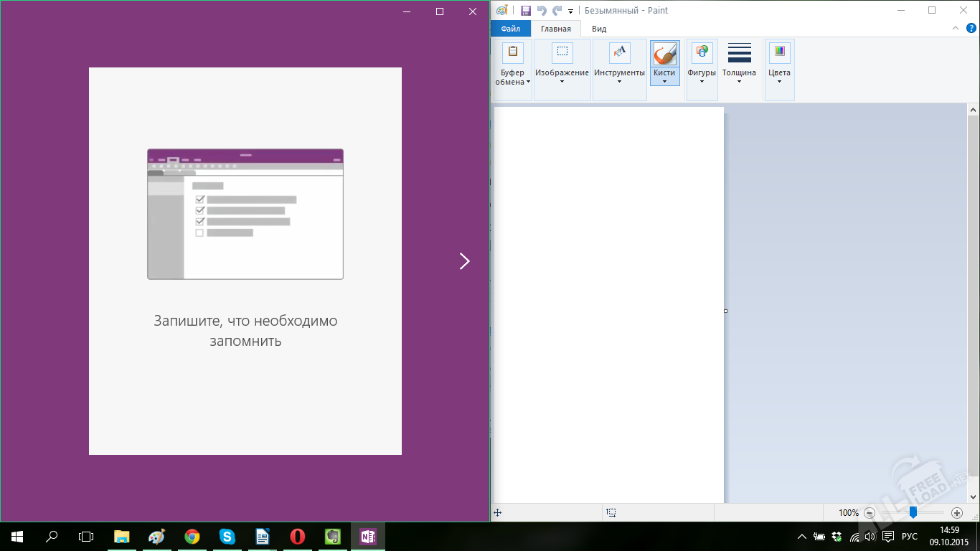Select the Brushes (Кисти) tool icon

click(664, 54)
